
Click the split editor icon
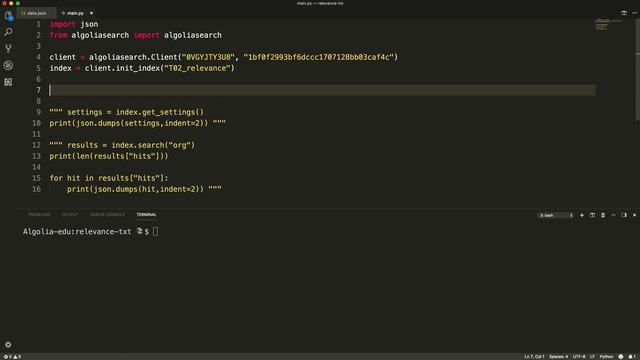coord(624,13)
